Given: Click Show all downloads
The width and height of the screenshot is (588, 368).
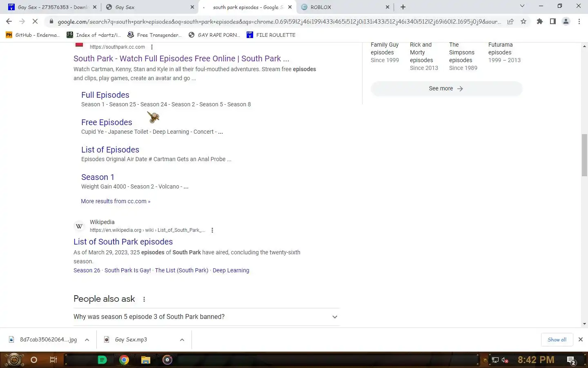Looking at the screenshot, I should [x=557, y=340].
